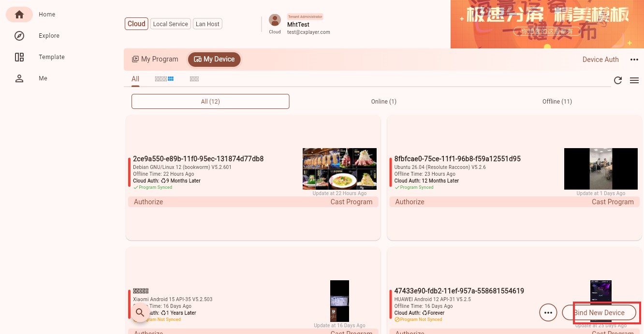
Task: Click the 'Cloud Auth: 9 Months Later' text
Action: tap(167, 181)
